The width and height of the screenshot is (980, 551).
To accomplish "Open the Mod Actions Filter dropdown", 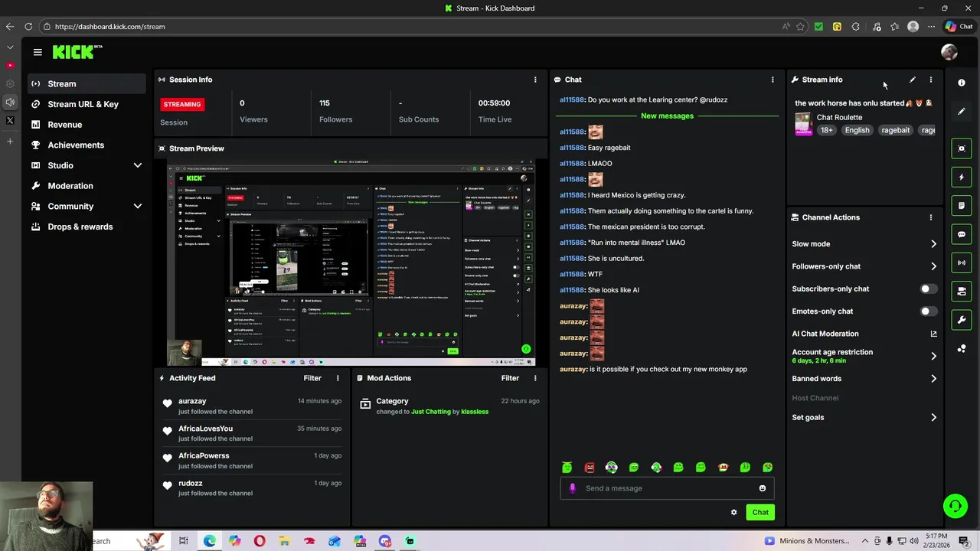I will [x=510, y=378].
